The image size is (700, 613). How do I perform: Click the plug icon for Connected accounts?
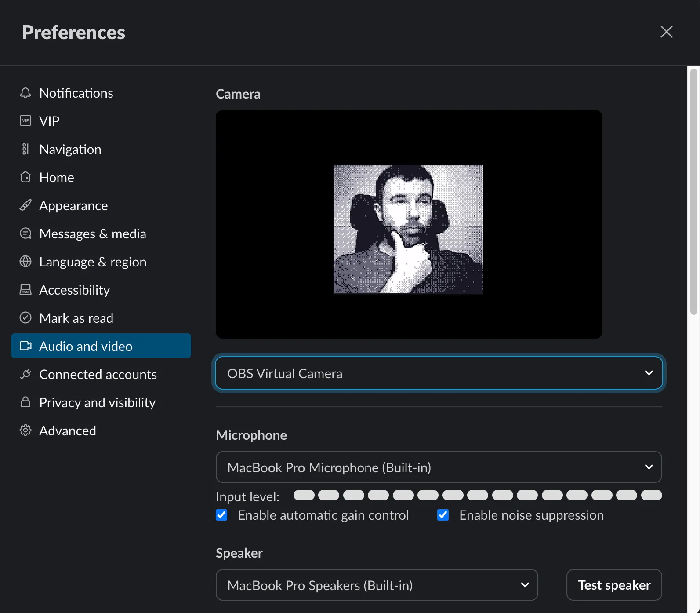(25, 374)
